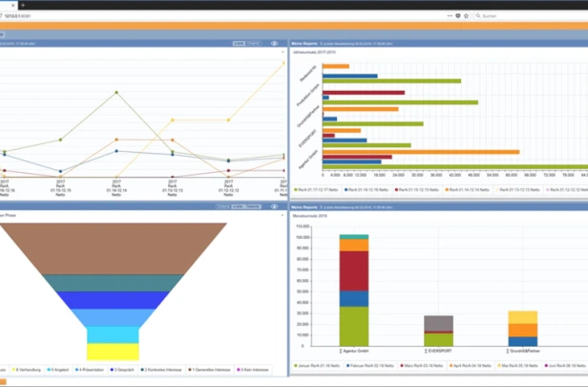588x387 pixels.
Task: Toggle the eye icon in the line chart panel header
Action: coord(275,44)
